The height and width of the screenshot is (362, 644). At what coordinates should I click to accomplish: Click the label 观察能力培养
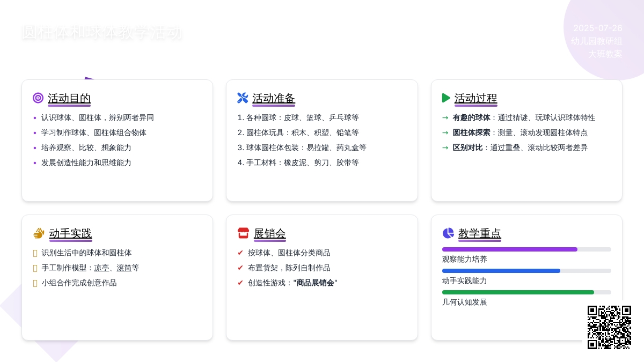(x=465, y=259)
